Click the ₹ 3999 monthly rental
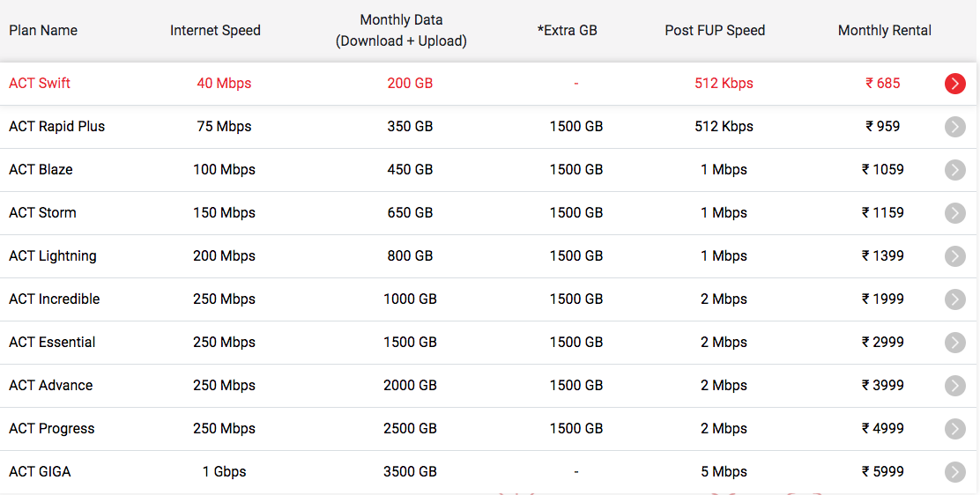Image resolution: width=980 pixels, height=495 pixels. pyautogui.click(x=882, y=385)
